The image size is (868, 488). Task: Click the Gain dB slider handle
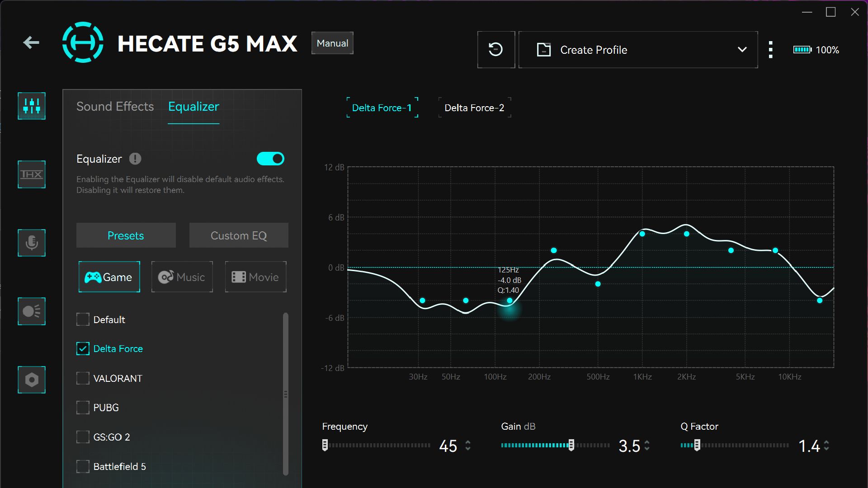click(x=571, y=446)
